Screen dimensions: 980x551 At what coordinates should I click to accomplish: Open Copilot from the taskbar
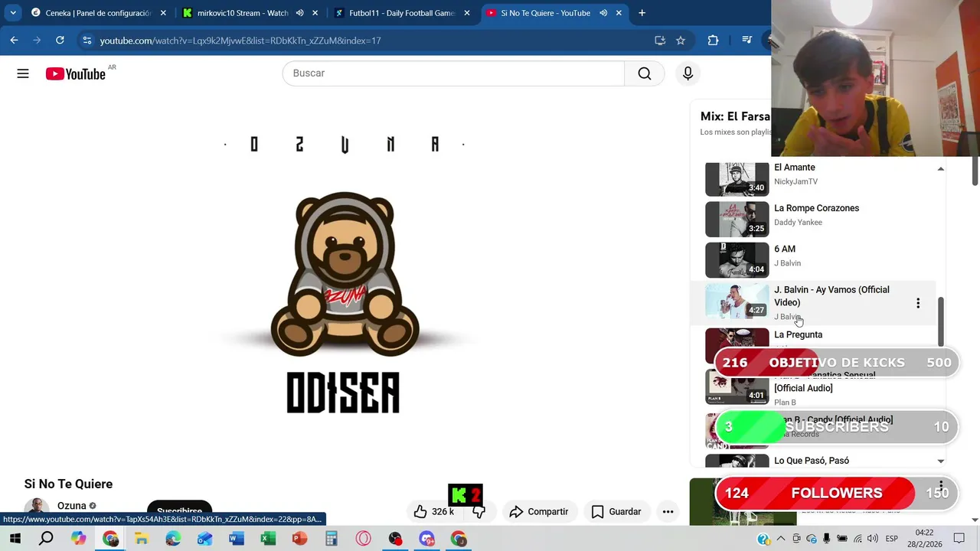[x=78, y=539]
